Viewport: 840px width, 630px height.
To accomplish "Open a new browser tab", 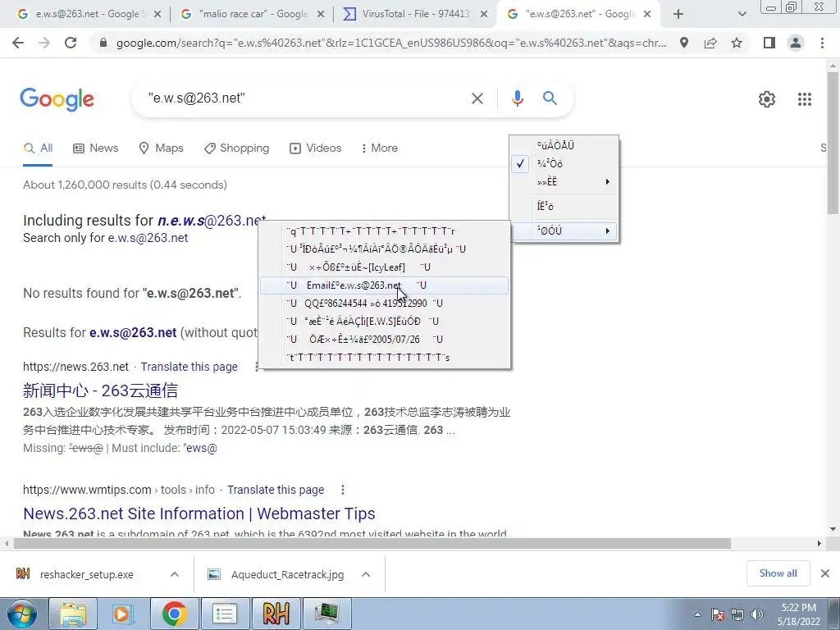I will point(678,15).
